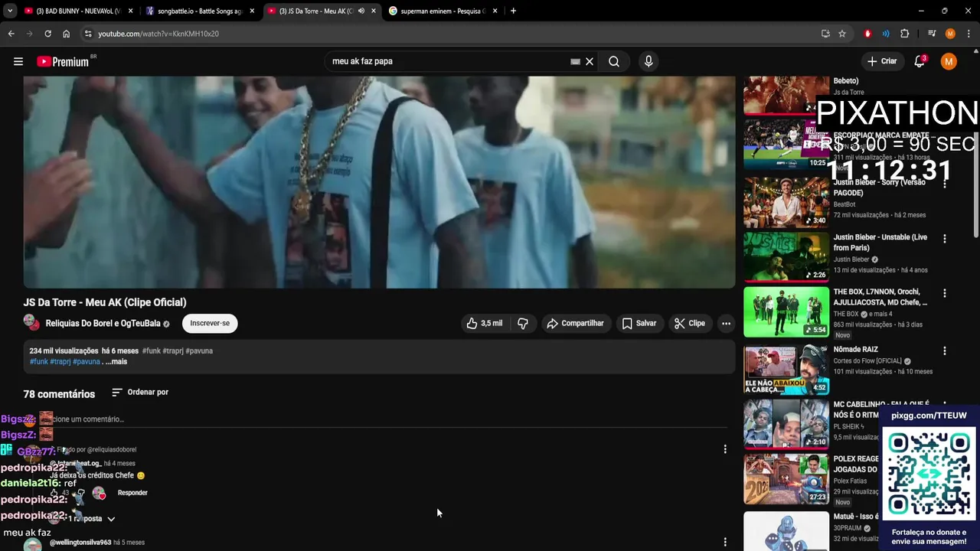Open THE BOX L7NNON video thumbnail
The width and height of the screenshot is (980, 551).
coord(786,312)
